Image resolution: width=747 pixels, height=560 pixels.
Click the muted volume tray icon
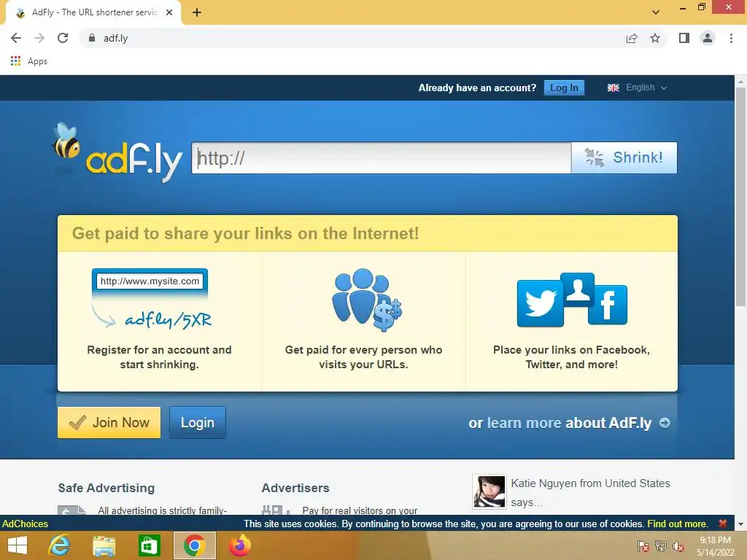click(x=678, y=546)
